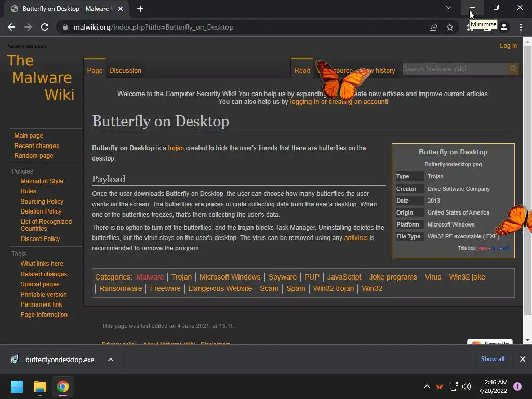Click The Malware Wiki logo title

(41, 78)
